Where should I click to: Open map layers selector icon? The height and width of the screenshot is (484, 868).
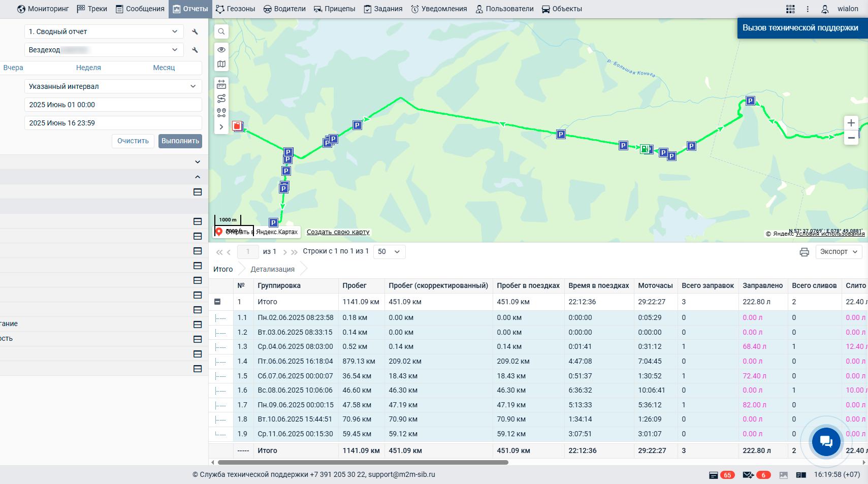click(x=221, y=64)
